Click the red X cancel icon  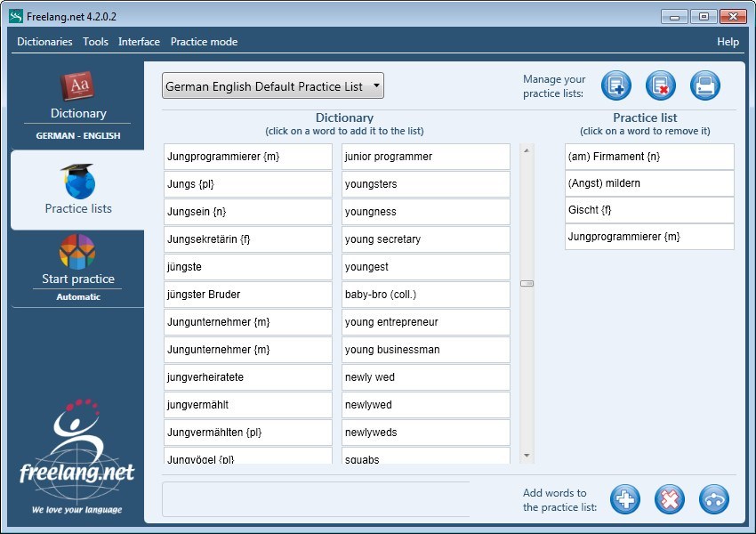669,499
